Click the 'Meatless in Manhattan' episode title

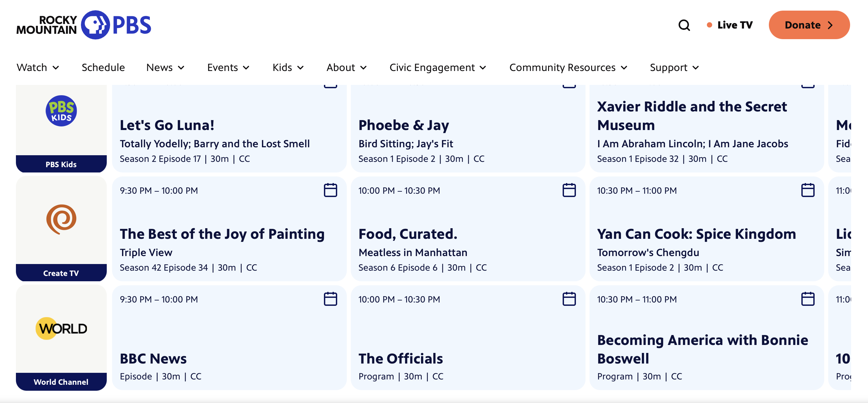[413, 252]
